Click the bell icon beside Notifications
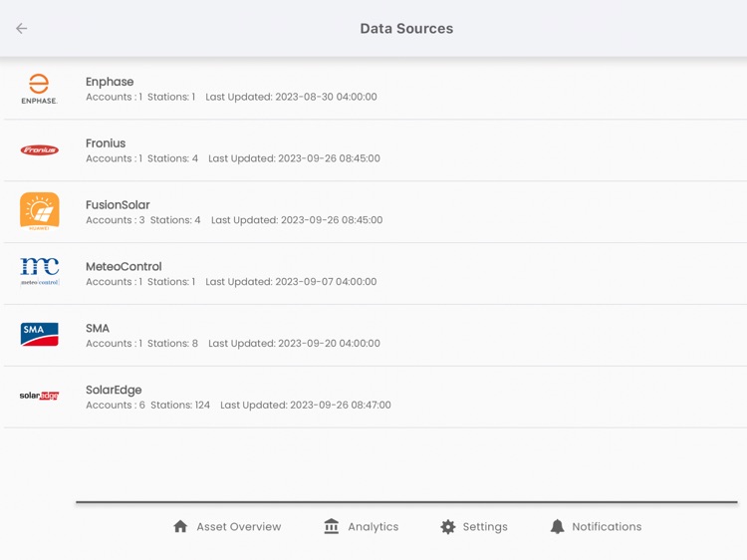Viewport: 747px width, 560px height. coord(558,527)
